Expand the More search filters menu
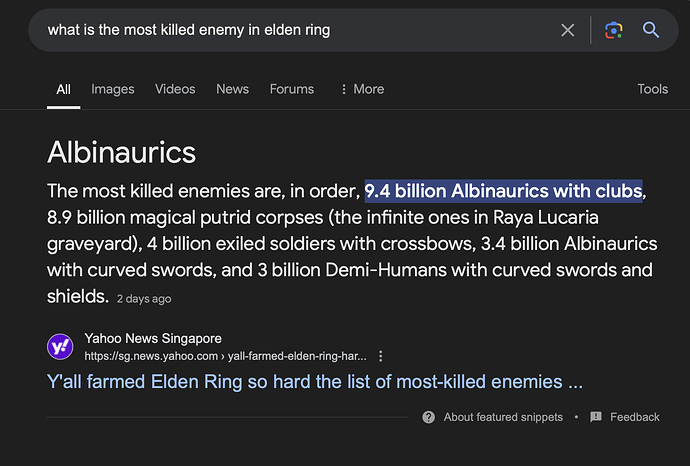The width and height of the screenshot is (690, 466). (361, 89)
